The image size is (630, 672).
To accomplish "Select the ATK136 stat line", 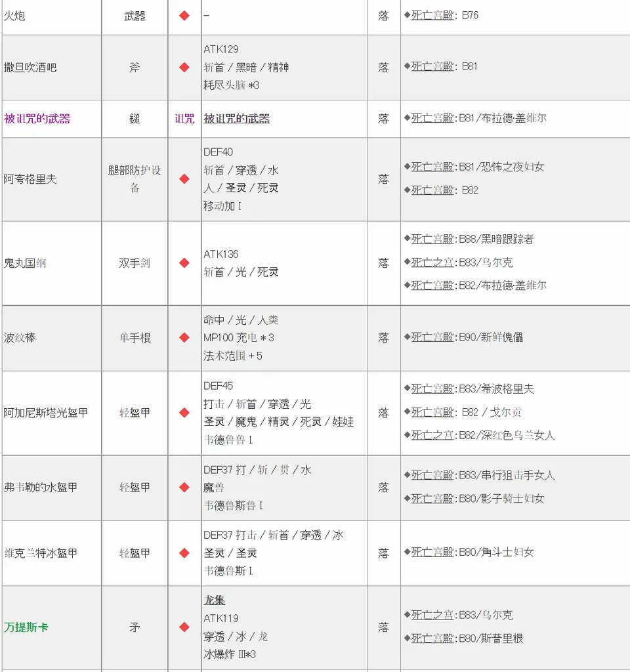I will click(220, 254).
